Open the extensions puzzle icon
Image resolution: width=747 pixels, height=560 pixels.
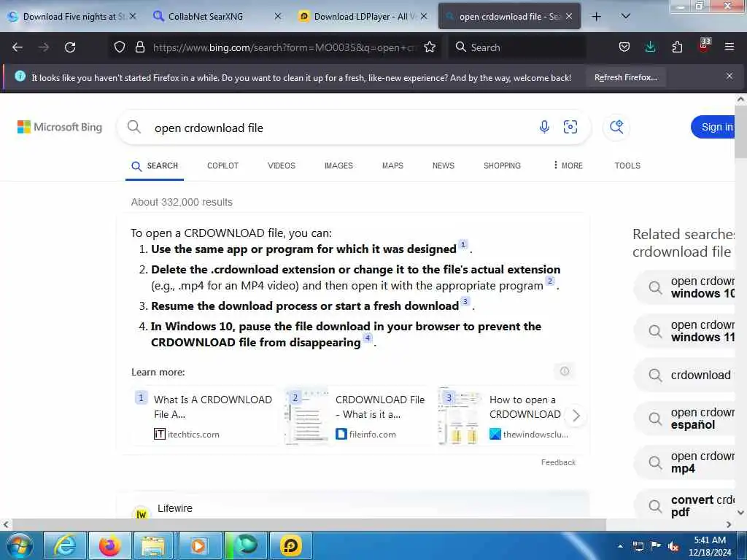click(677, 47)
